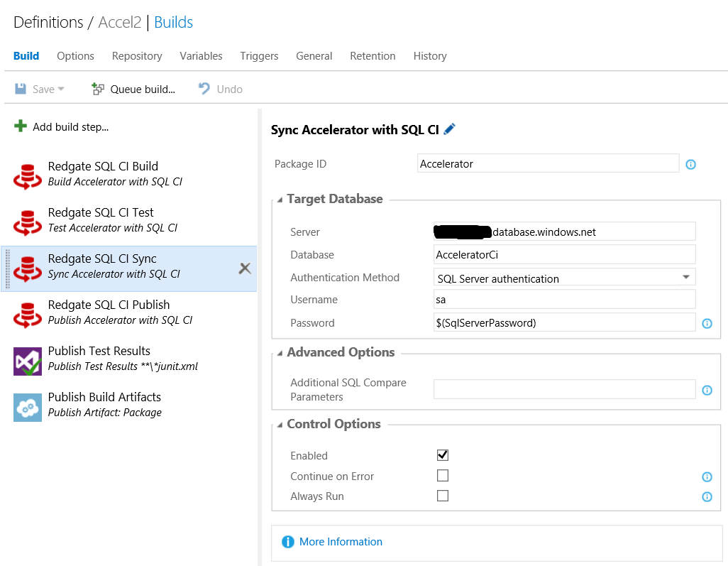Screen dimensions: 728x566
Task: Click the Redgate SQL CI Sync step icon
Action: (x=28, y=268)
